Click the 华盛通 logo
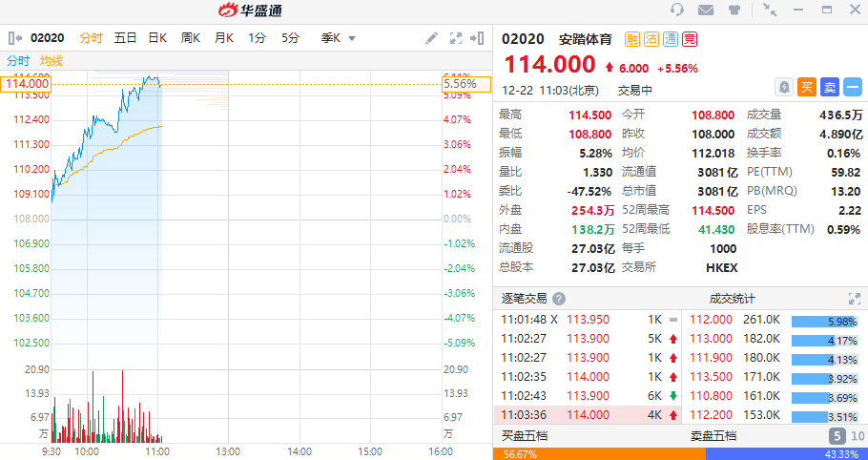 [250, 10]
